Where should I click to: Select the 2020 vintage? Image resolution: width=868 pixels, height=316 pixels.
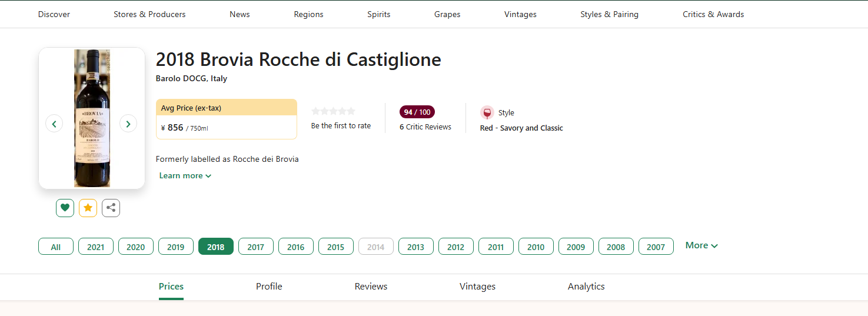(136, 247)
